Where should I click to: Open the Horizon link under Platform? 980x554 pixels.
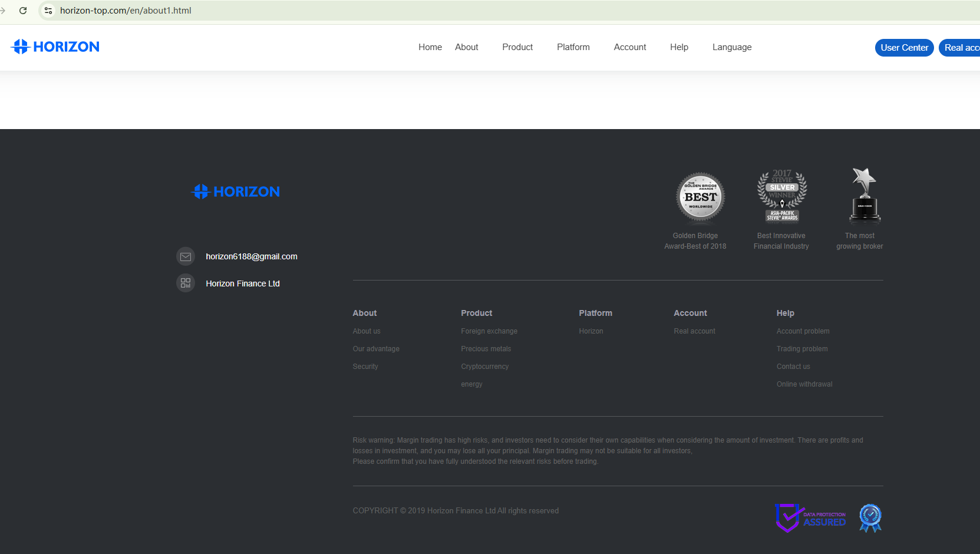click(591, 331)
